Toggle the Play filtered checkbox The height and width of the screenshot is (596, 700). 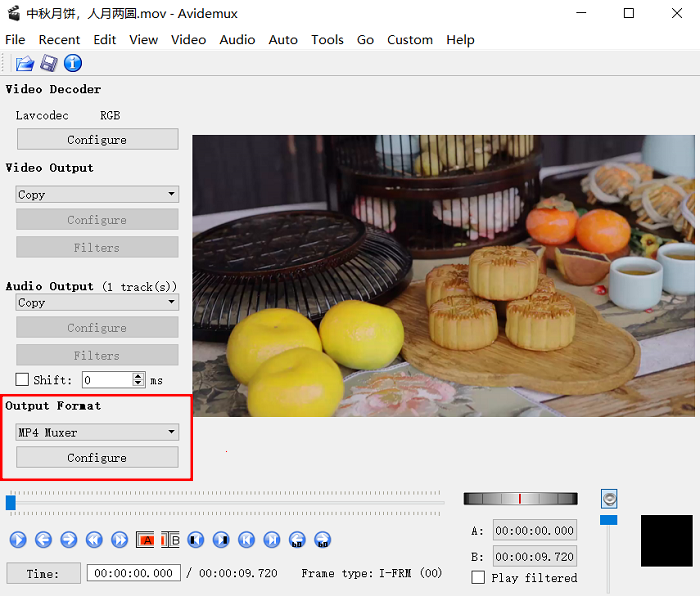pos(478,577)
